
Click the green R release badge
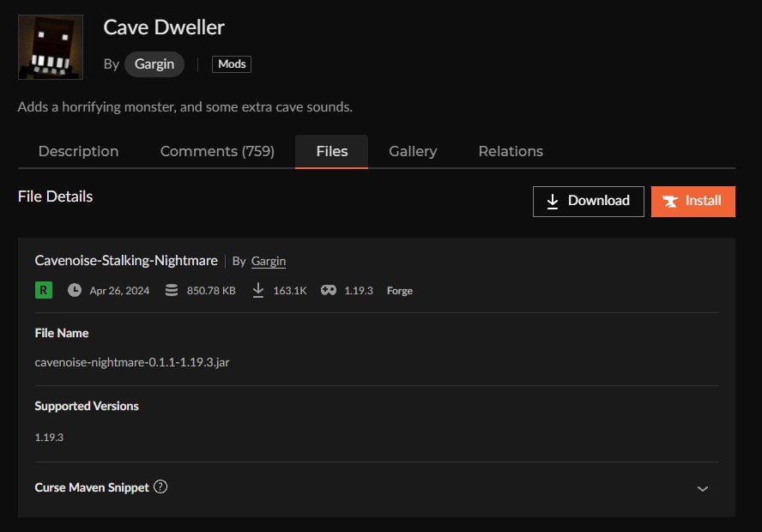pos(44,290)
